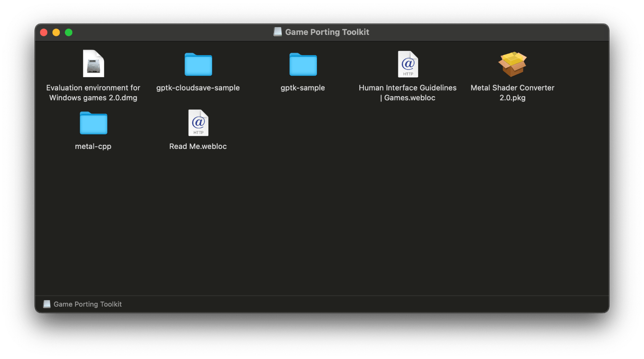Select the metal-cpp folder icon
The width and height of the screenshot is (644, 359).
93,122
